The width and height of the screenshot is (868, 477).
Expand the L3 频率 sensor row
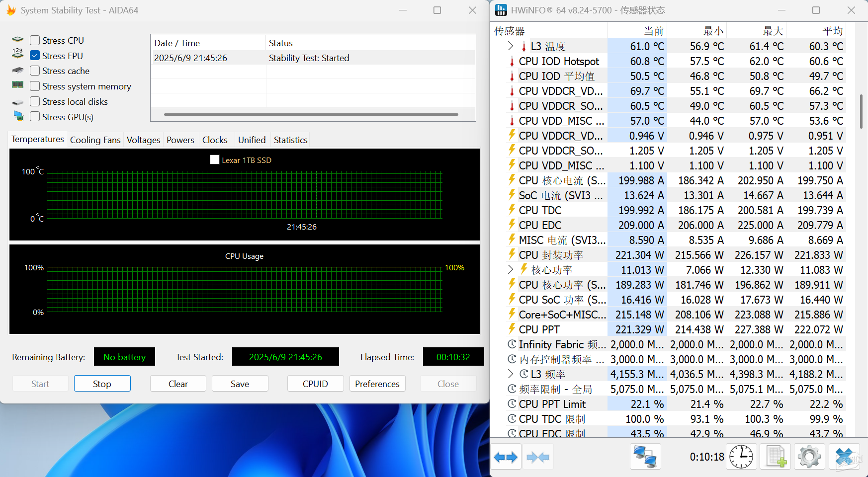[x=511, y=374]
